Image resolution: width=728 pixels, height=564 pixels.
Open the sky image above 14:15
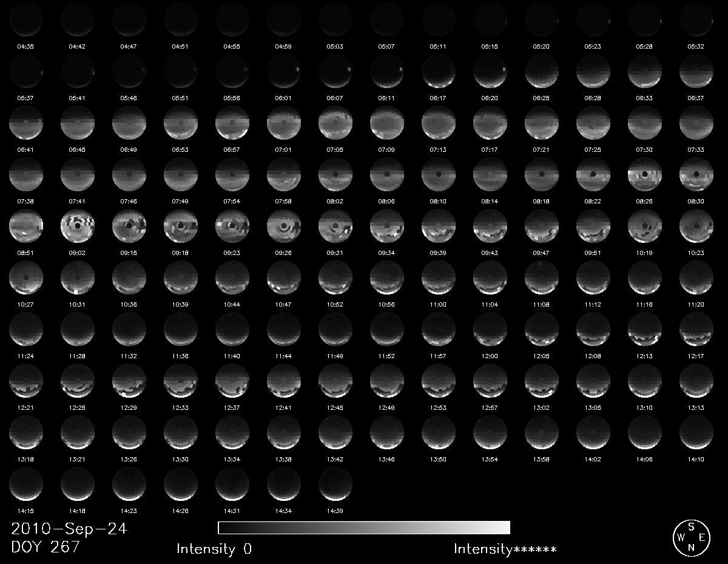(26, 484)
